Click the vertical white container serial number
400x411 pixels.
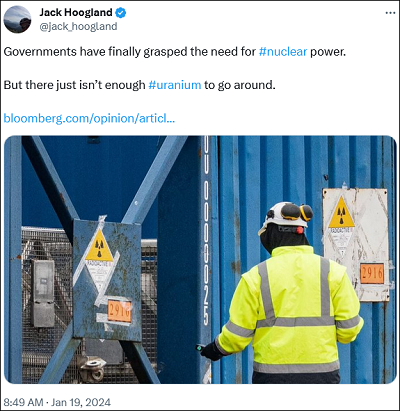point(206,231)
